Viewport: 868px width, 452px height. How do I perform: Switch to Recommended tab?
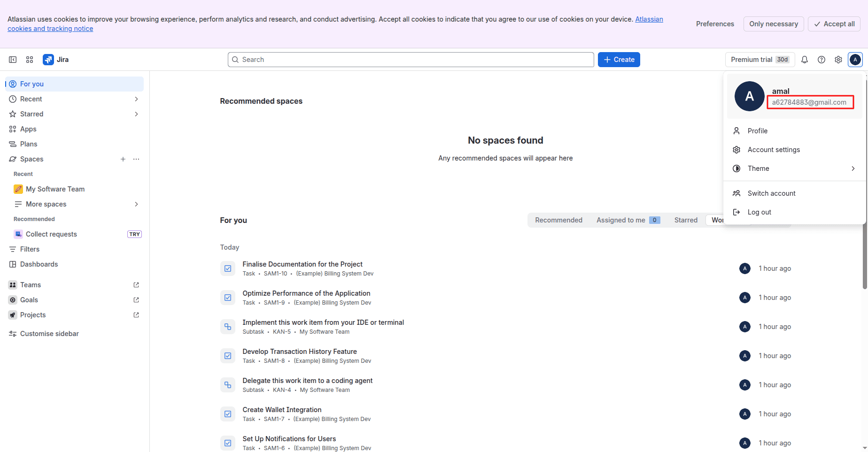558,220
